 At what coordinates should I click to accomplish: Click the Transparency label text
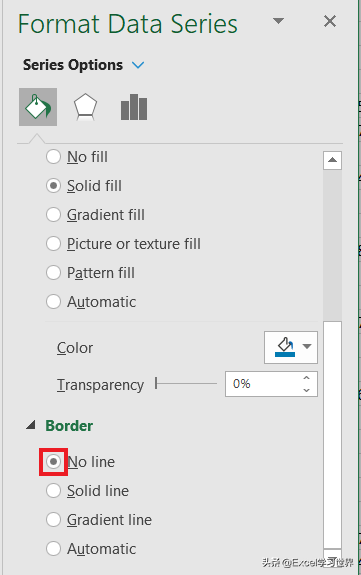(x=100, y=385)
